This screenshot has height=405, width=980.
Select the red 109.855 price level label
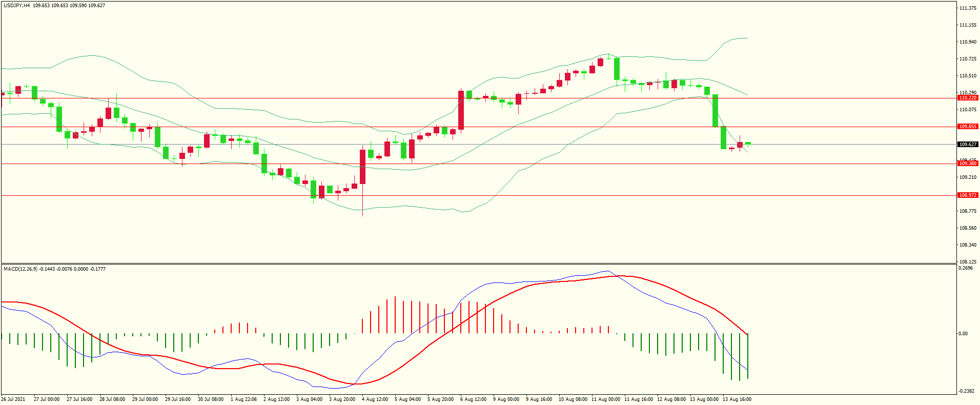coord(968,127)
